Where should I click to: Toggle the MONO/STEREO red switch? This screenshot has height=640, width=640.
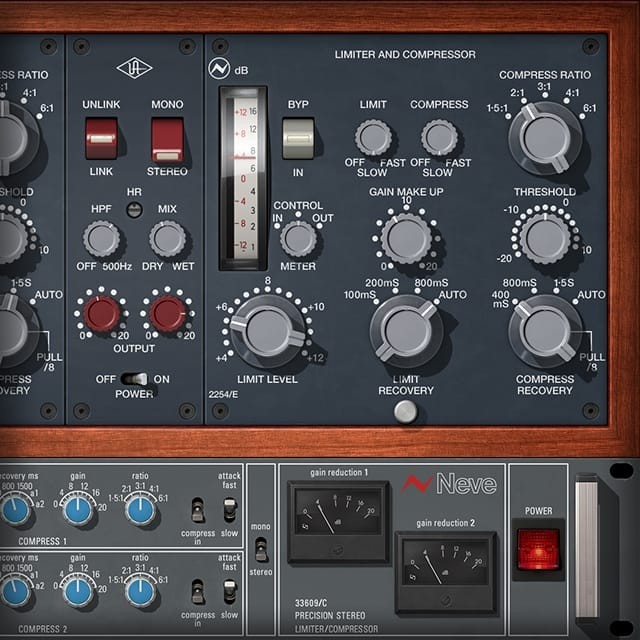[167, 139]
